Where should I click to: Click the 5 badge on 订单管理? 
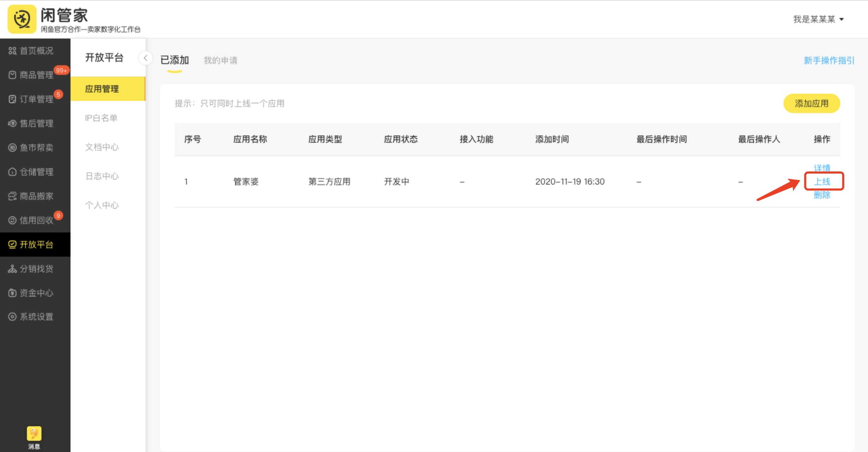[x=58, y=94]
